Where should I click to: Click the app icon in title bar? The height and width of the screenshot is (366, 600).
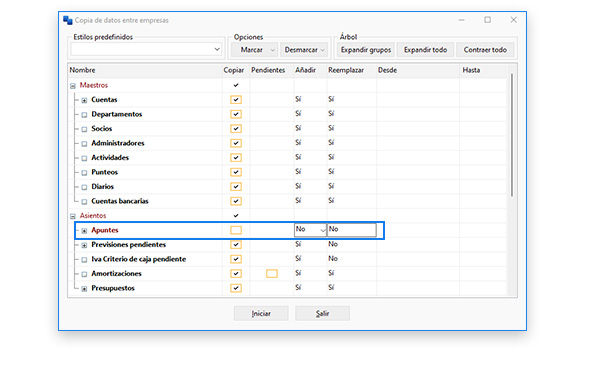[68, 20]
